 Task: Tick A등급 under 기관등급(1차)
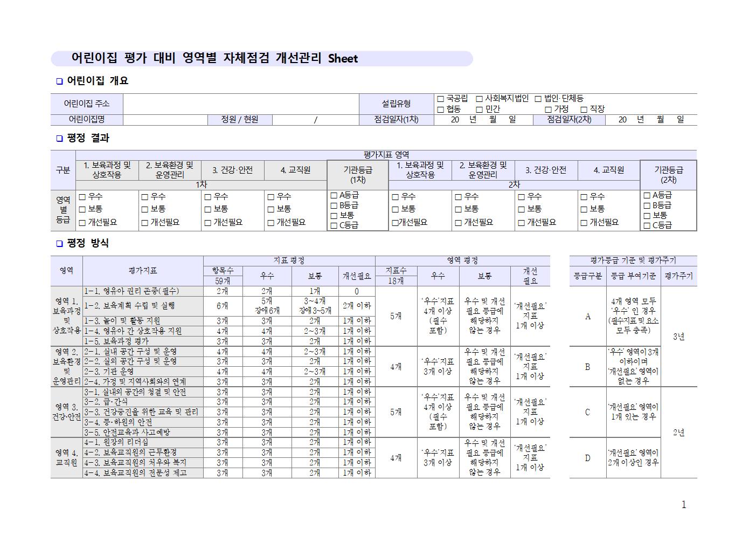[x=334, y=196]
